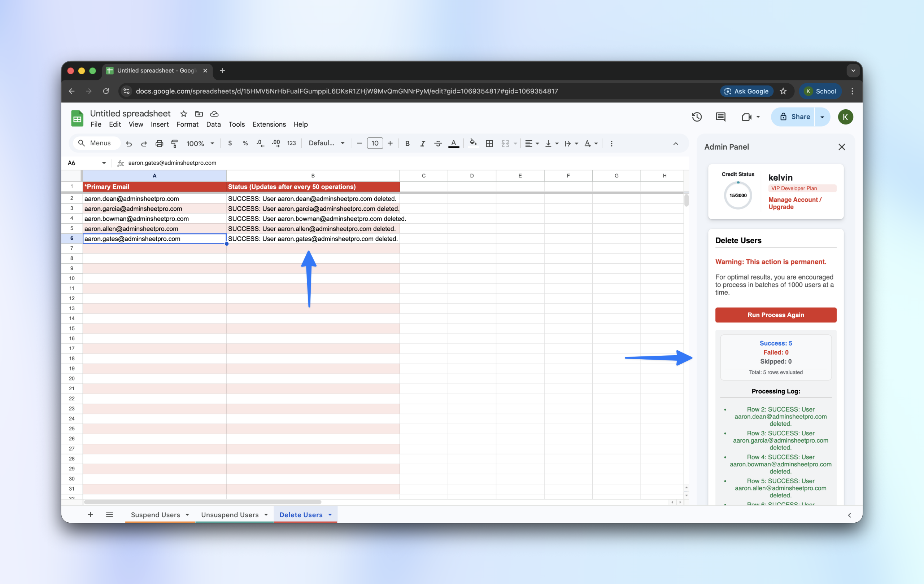Switch to the Suspend Users tab

tap(156, 515)
